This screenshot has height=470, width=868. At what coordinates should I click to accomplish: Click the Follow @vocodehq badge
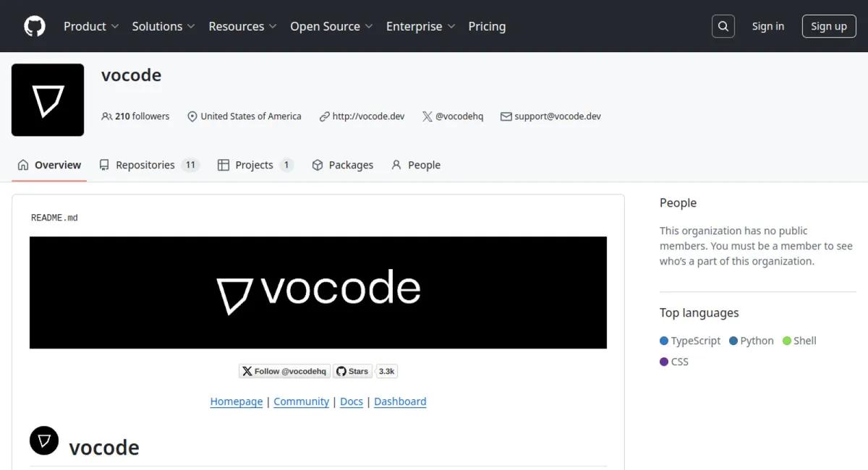[284, 371]
